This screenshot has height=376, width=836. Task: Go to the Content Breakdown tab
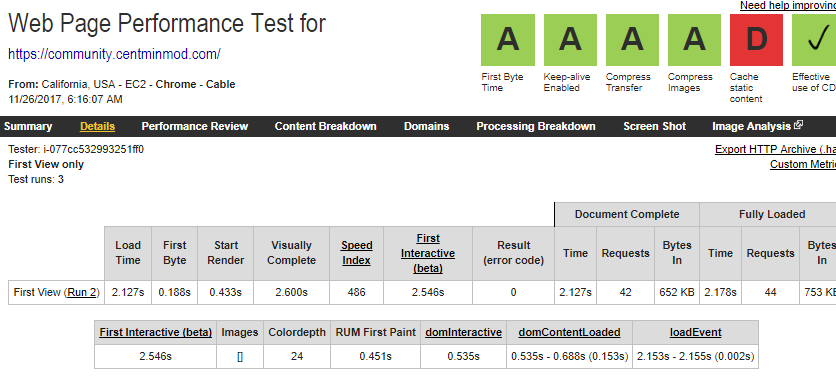[326, 126]
